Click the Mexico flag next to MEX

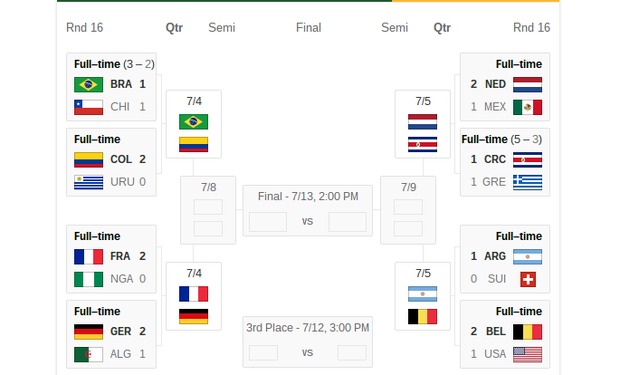coord(527,107)
